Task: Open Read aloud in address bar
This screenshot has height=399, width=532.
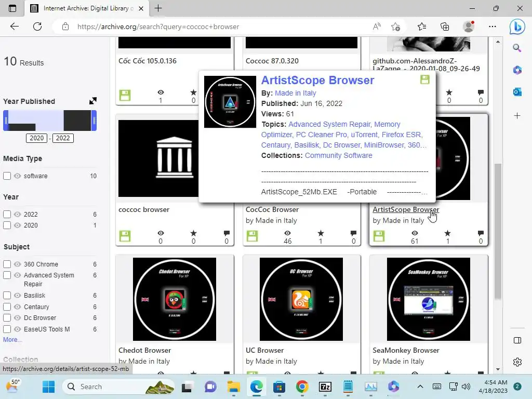Action: (x=377, y=26)
